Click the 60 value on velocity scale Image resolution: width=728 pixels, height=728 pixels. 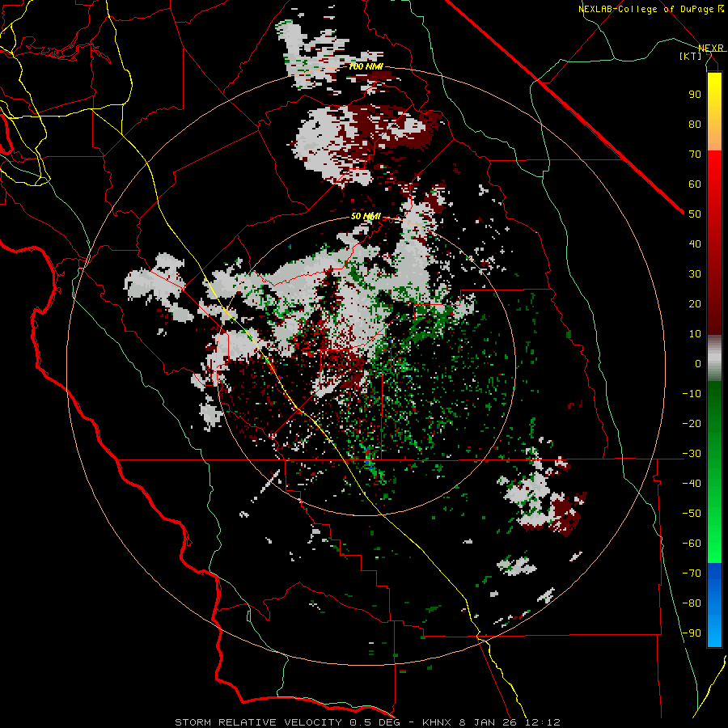click(695, 184)
